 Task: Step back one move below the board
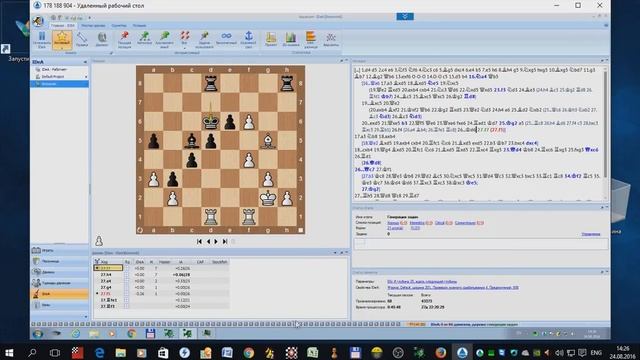pyautogui.click(x=208, y=241)
